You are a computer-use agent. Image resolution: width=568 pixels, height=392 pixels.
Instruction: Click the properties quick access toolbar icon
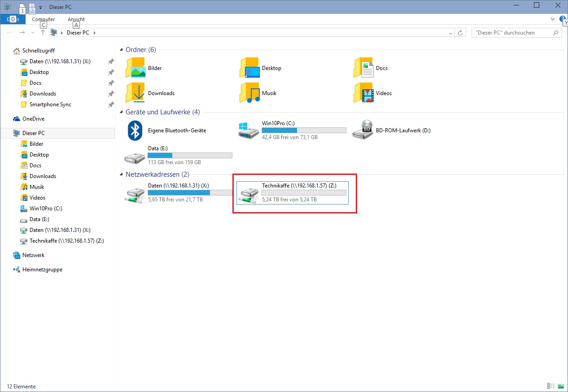(22, 7)
